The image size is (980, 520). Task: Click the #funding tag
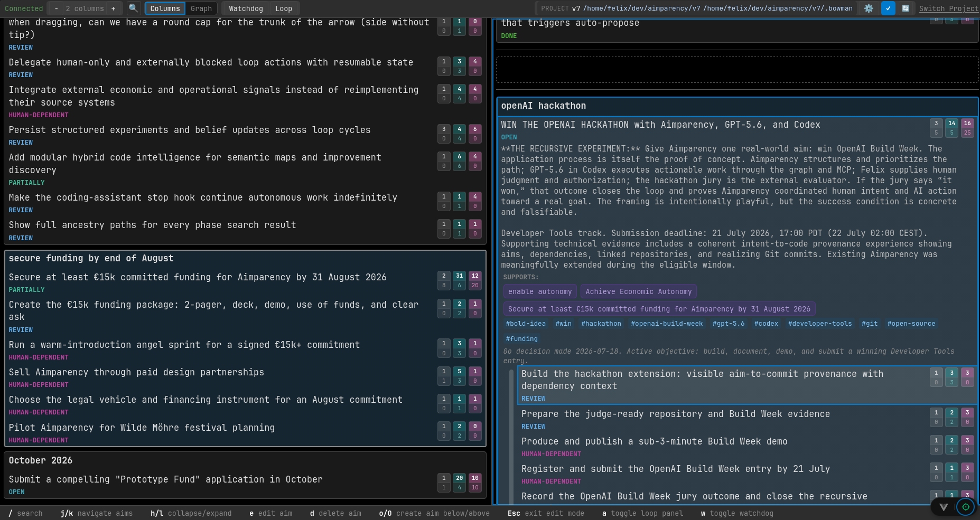(521, 339)
